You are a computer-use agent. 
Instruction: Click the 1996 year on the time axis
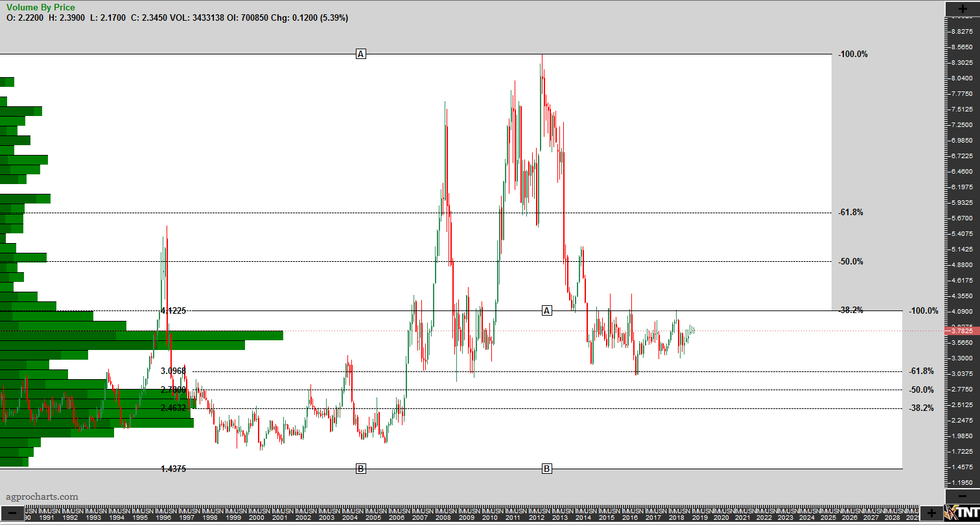[x=163, y=518]
